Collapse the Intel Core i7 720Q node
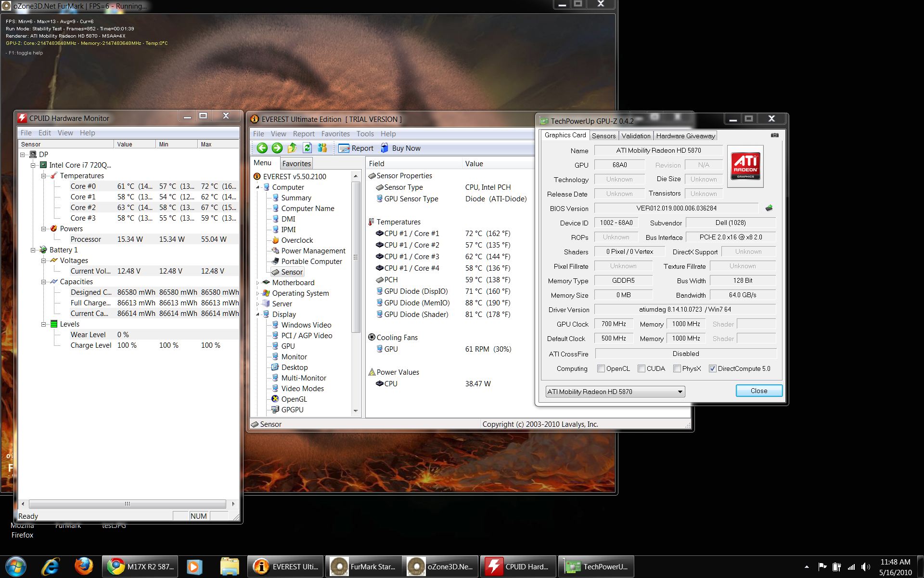Image resolution: width=924 pixels, height=578 pixels. 33,165
